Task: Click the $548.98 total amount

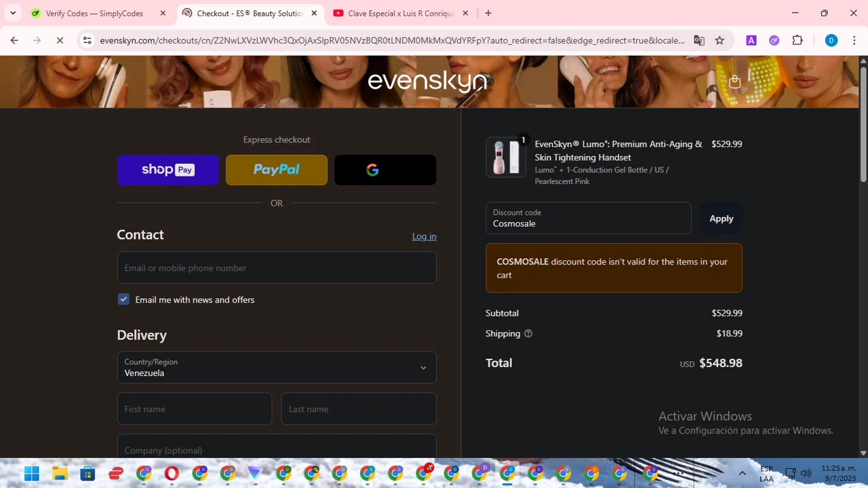Action: (720, 363)
